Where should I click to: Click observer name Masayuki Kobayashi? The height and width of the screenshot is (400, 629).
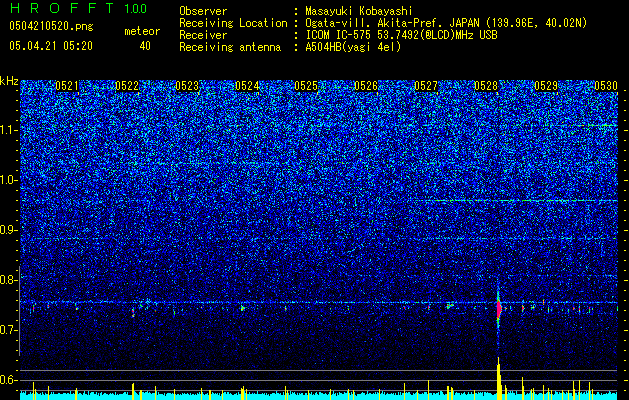pos(359,11)
